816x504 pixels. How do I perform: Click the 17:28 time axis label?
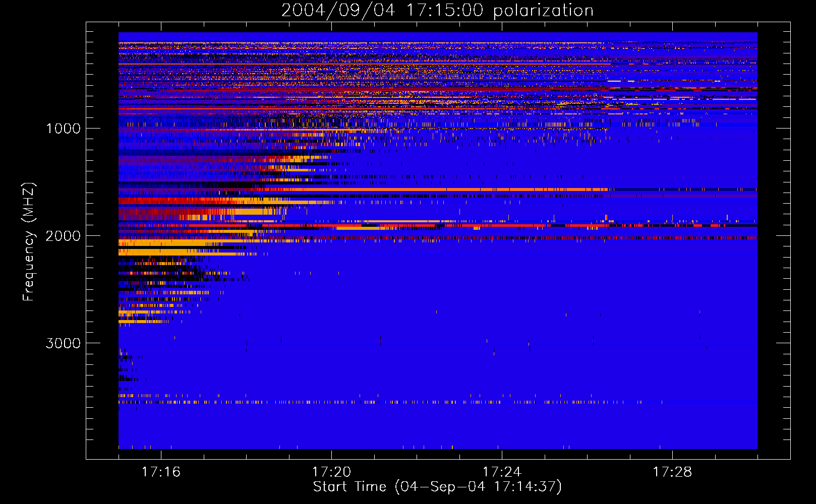point(672,472)
